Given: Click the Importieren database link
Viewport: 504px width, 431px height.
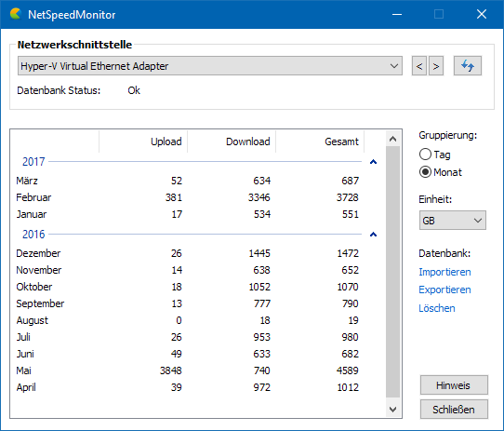Looking at the screenshot, I should point(444,272).
